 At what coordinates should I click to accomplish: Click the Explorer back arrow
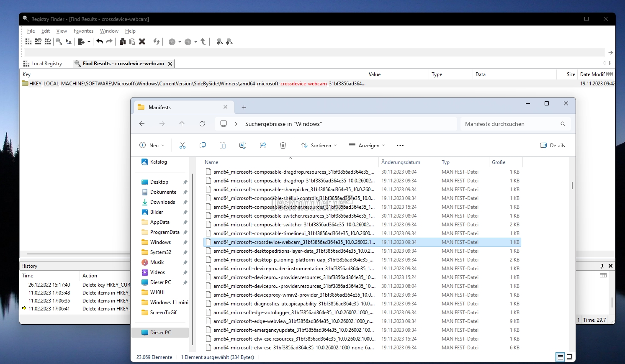(x=142, y=124)
